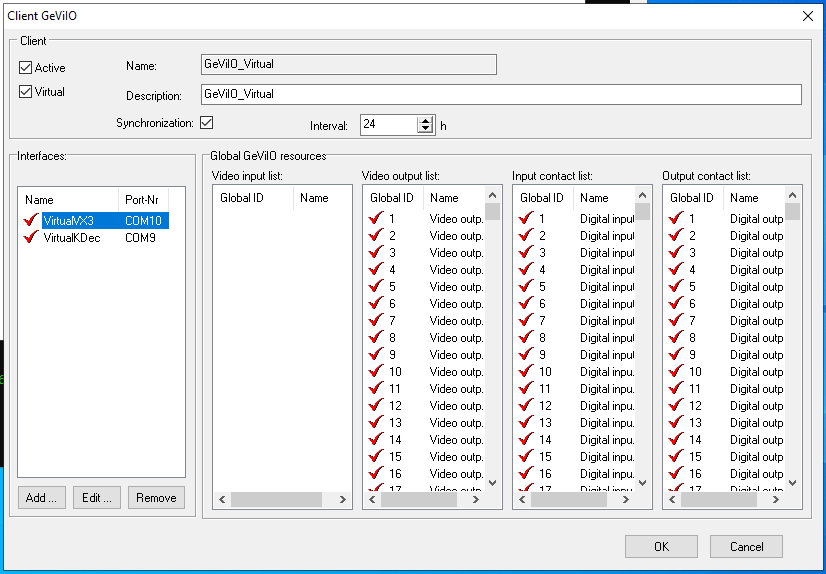This screenshot has height=574, width=826.
Task: Click checkmark icon of video output 14
Action: pos(376,440)
